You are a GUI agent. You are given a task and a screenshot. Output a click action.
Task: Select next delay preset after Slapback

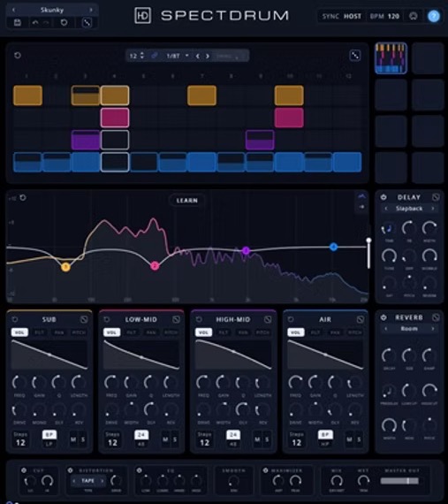click(x=433, y=209)
